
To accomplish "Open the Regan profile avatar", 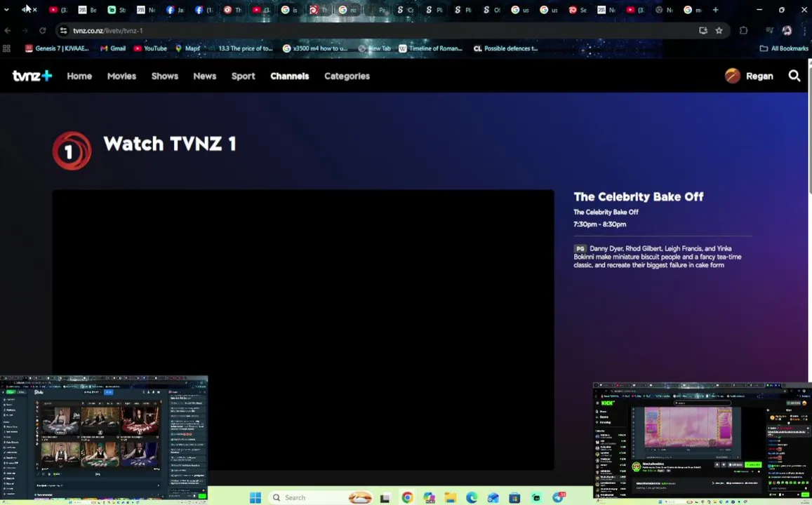I will coord(732,76).
